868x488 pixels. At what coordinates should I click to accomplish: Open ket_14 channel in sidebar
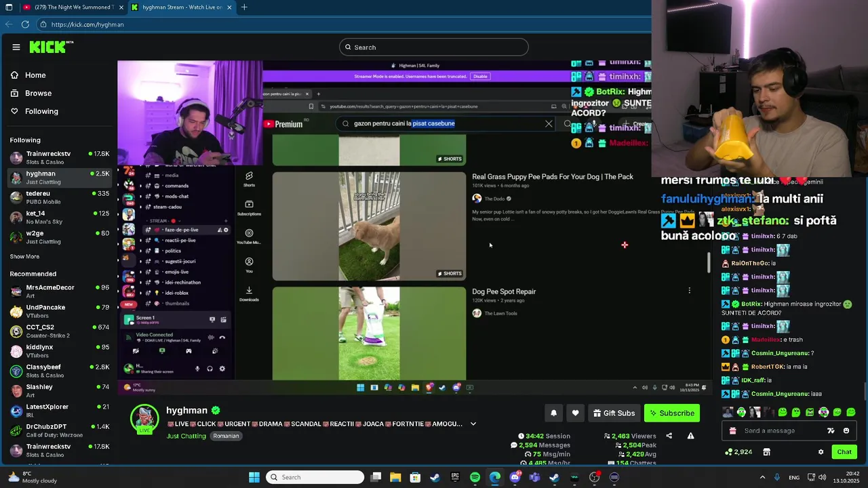click(59, 217)
